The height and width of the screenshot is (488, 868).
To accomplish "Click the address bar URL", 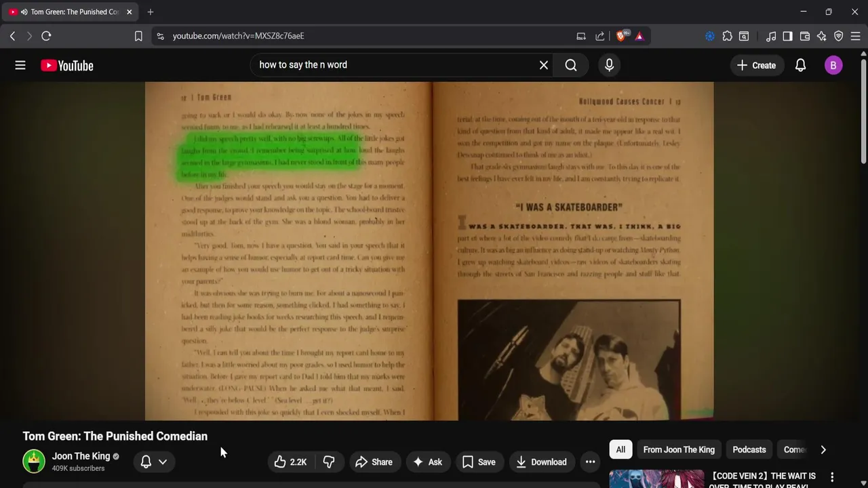I will click(x=238, y=36).
